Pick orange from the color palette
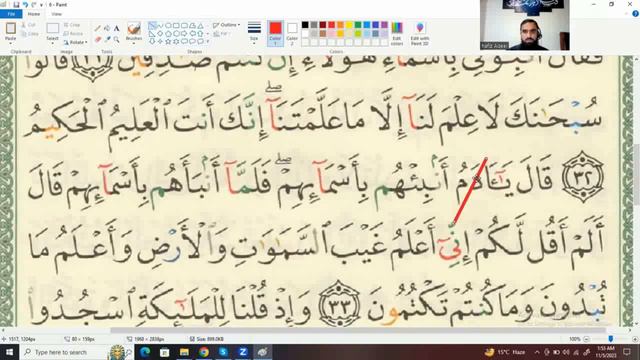 pos(340,25)
